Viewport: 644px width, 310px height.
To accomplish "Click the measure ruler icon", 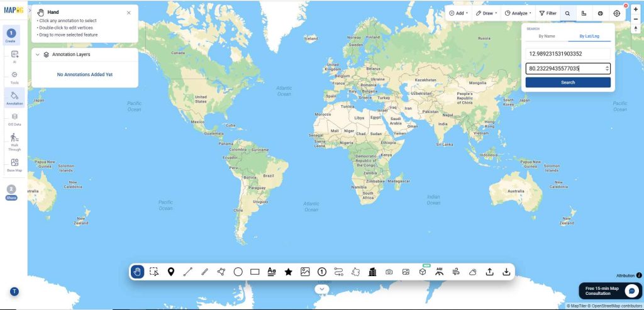I will pos(584,13).
